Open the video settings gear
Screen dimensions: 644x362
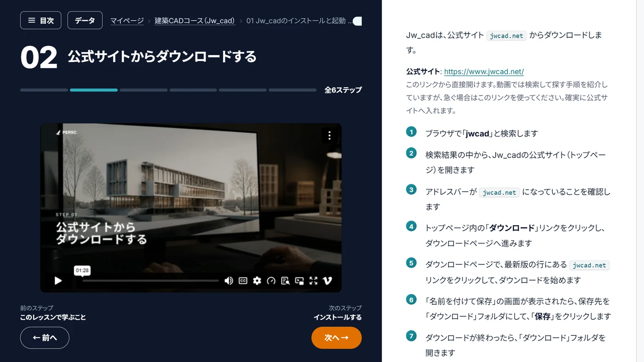coord(257,281)
